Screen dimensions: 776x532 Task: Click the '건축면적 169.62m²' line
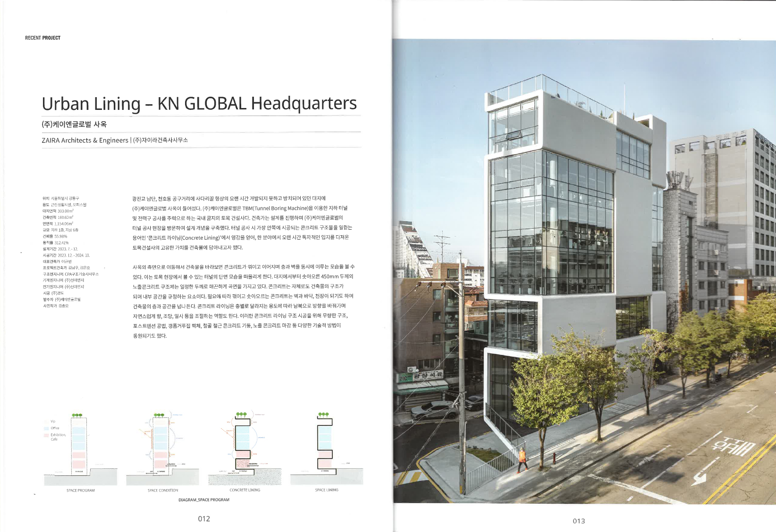[x=58, y=217]
